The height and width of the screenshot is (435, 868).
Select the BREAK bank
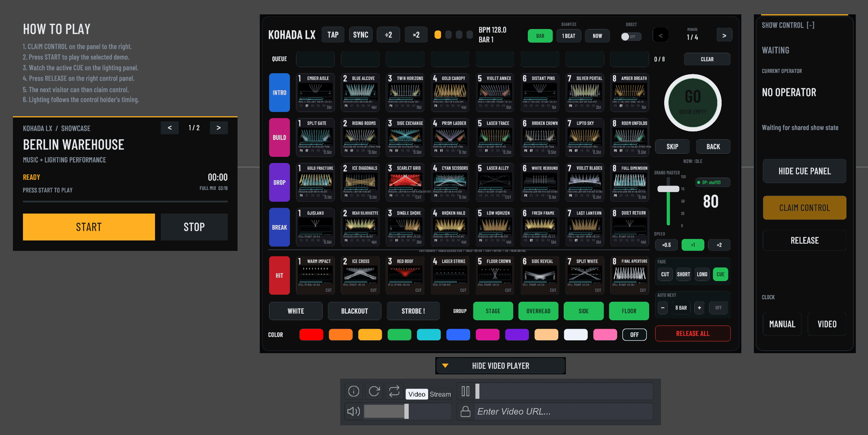280,227
